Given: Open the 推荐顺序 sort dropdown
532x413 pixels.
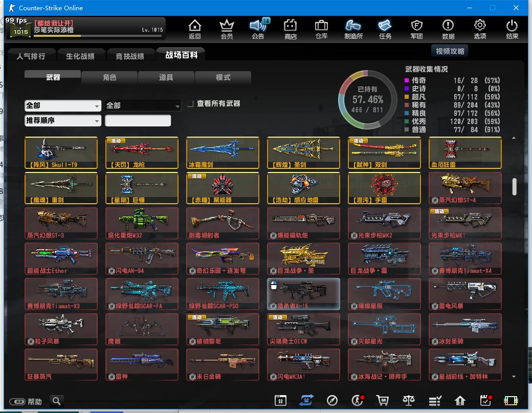Looking at the screenshot, I should tap(63, 120).
